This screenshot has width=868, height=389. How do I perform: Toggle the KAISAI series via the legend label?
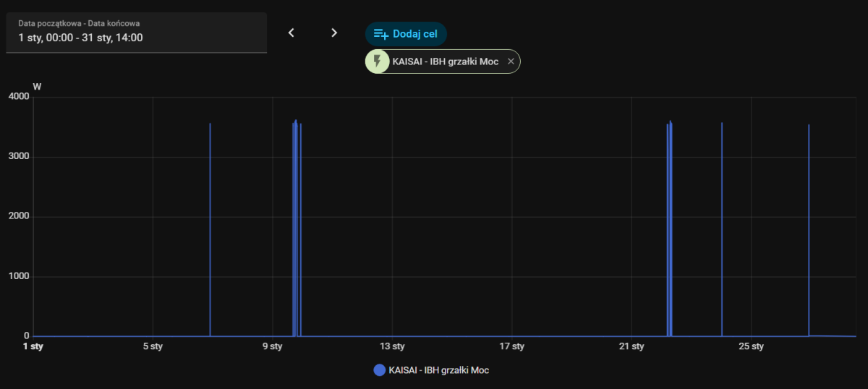point(438,370)
